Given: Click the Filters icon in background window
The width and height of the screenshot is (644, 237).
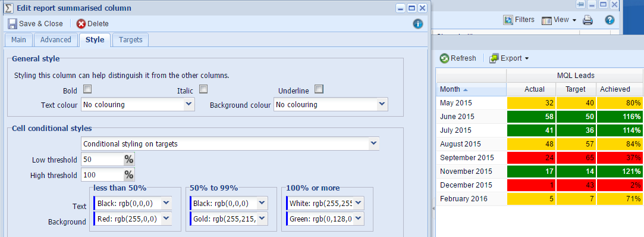Looking at the screenshot, I should 508,20.
